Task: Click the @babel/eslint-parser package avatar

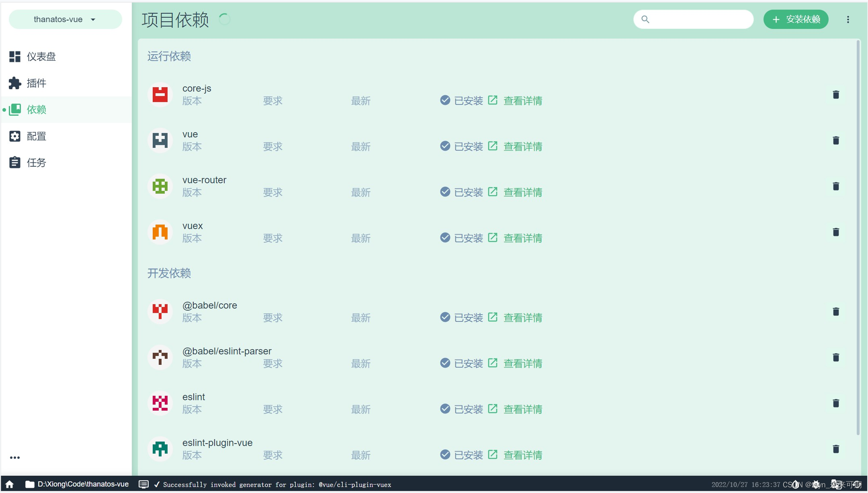Action: [x=160, y=358]
